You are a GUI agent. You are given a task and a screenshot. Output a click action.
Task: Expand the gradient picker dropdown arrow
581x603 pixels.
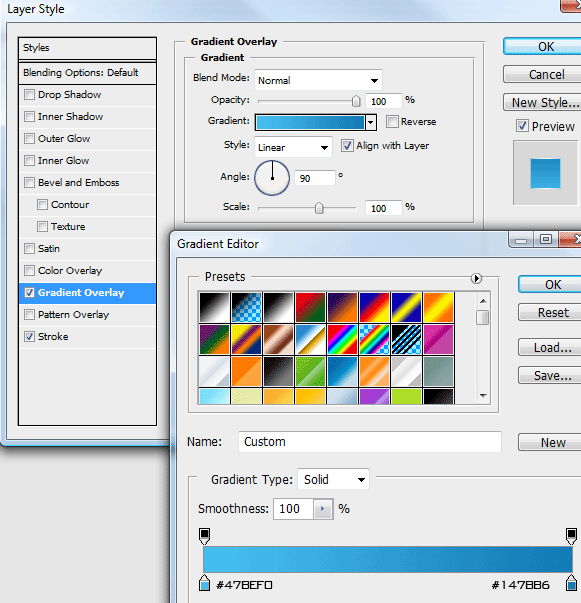[371, 123]
